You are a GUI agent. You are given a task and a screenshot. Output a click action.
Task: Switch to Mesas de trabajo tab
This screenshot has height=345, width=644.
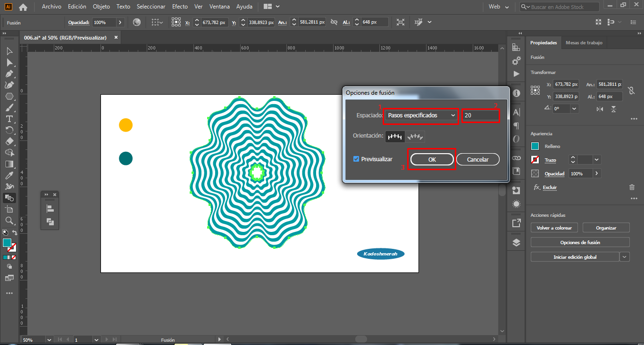click(x=584, y=42)
